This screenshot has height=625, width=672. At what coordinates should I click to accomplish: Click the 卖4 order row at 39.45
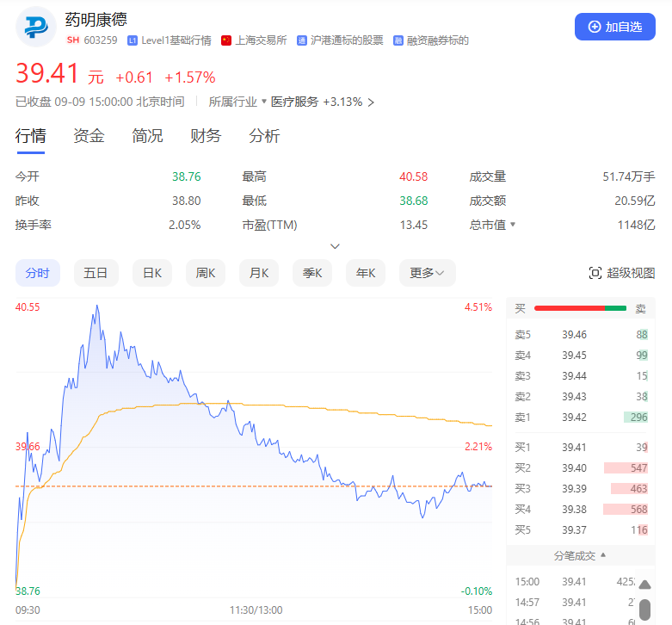581,355
